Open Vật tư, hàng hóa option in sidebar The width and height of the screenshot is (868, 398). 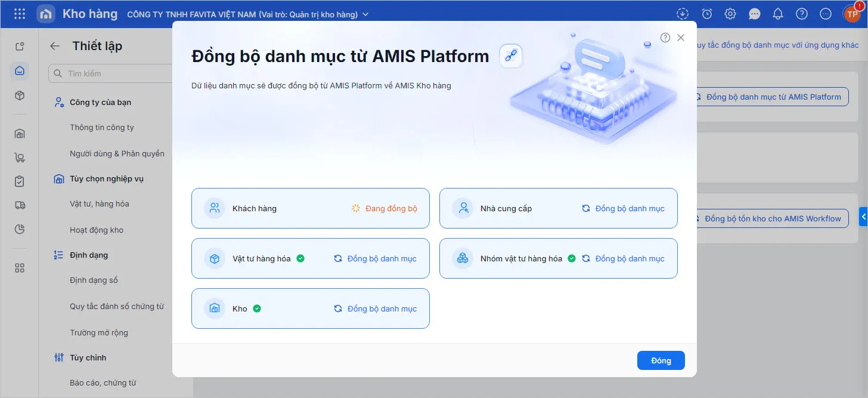pyautogui.click(x=100, y=203)
